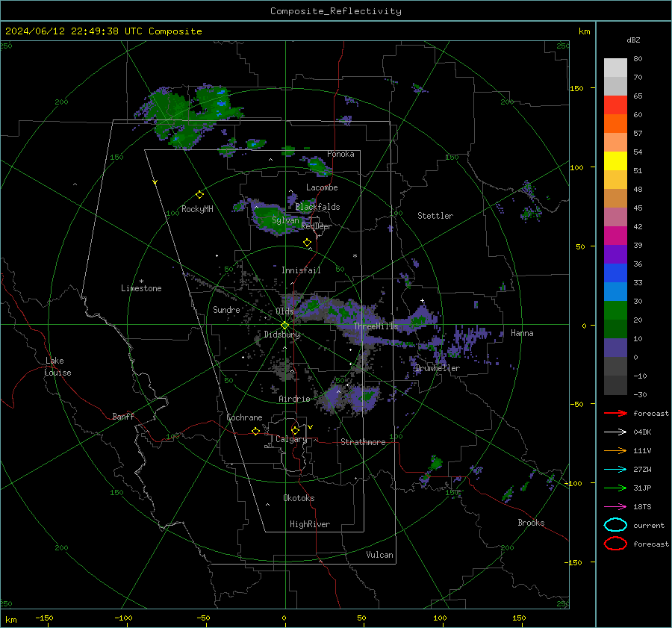
Task: Click the Drumheller city label
Action: pyautogui.click(x=438, y=368)
